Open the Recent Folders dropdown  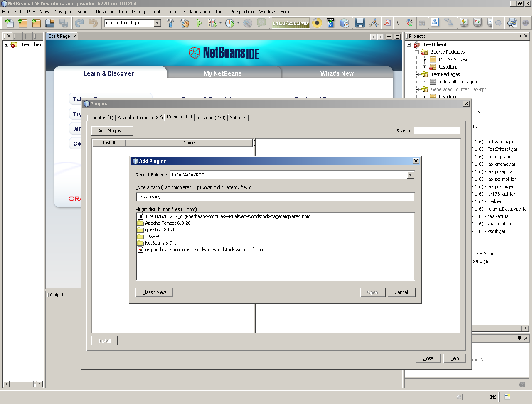tap(410, 175)
